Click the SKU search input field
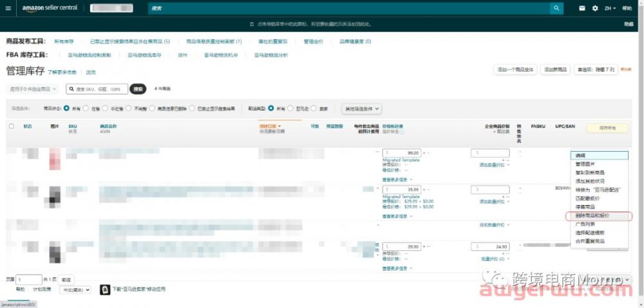The height and width of the screenshot is (308, 644). click(x=97, y=89)
